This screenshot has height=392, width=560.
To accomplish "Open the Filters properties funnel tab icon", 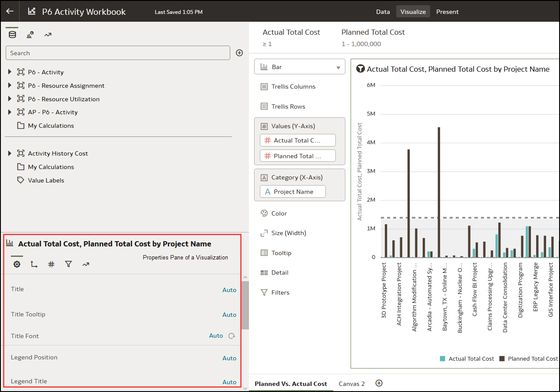I will (x=68, y=264).
